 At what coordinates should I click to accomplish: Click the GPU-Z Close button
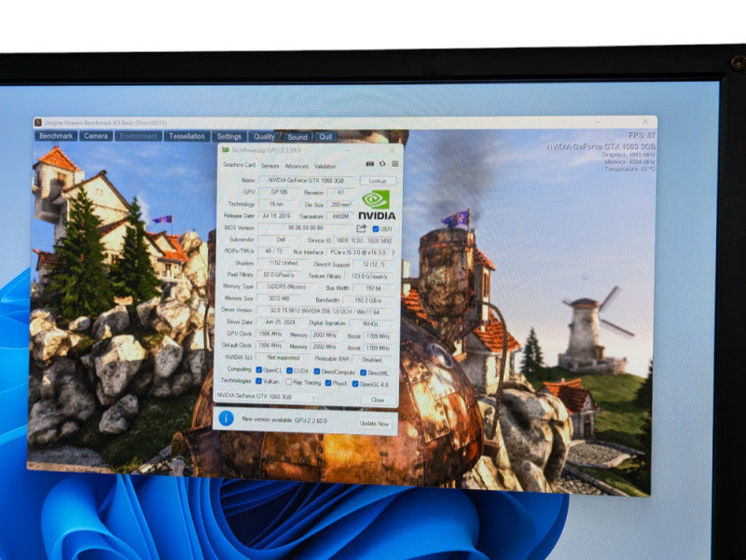(x=378, y=400)
